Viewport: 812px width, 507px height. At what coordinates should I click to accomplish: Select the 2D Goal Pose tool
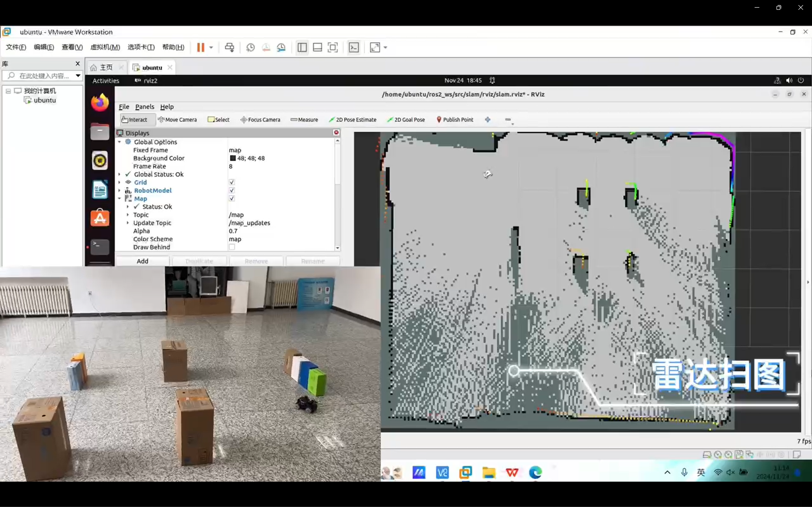pyautogui.click(x=406, y=120)
